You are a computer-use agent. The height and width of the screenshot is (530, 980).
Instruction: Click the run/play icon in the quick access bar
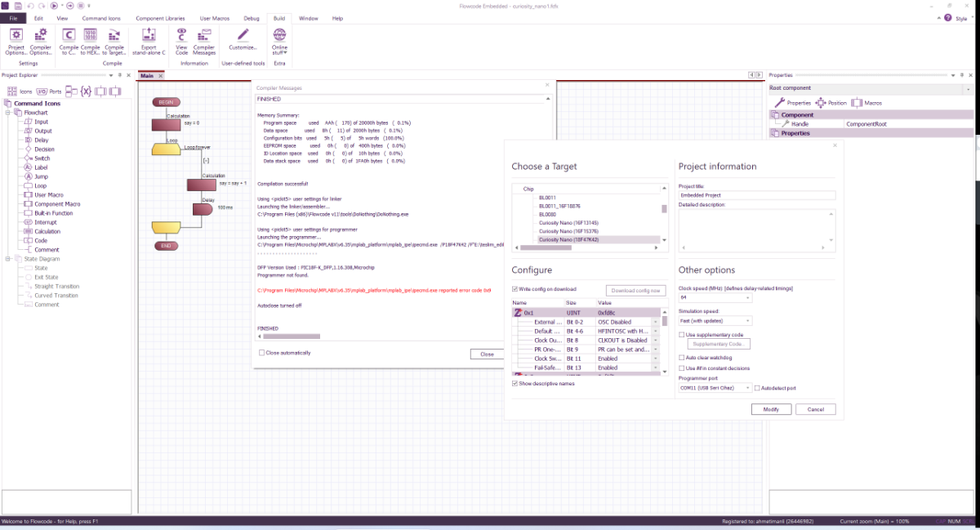[55, 6]
